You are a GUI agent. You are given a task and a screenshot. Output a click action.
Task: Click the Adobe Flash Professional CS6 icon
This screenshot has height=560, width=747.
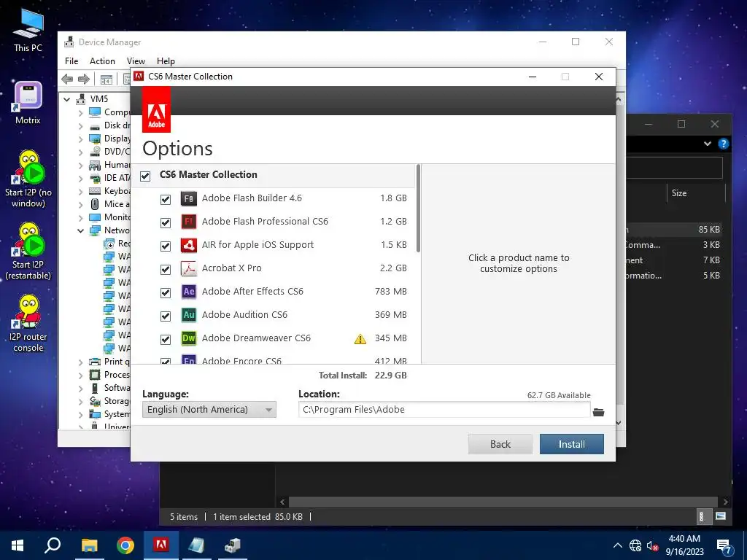point(189,222)
